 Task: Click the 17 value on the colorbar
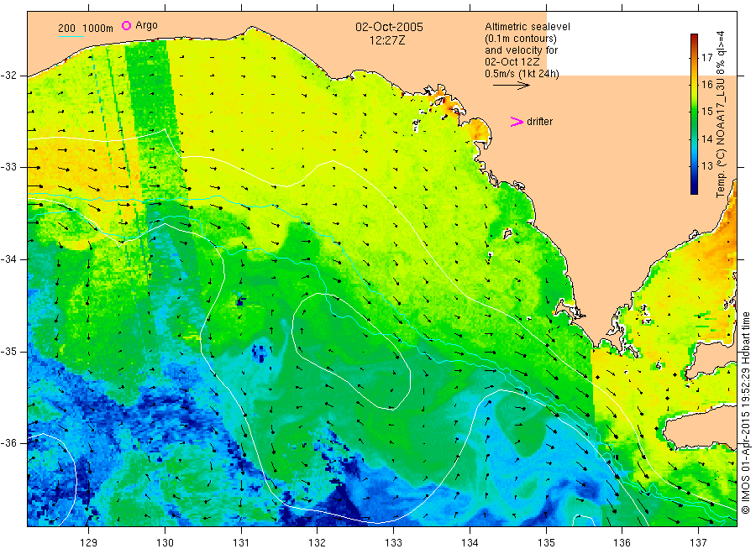click(x=706, y=58)
